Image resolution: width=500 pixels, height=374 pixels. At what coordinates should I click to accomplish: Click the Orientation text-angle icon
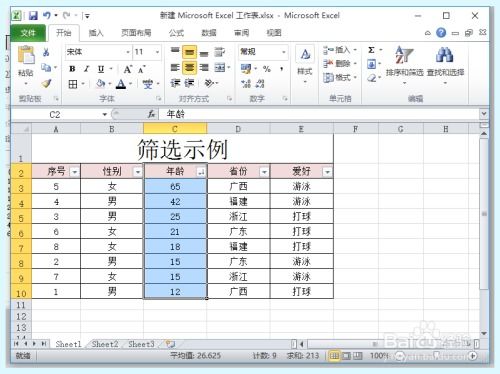tap(209, 83)
